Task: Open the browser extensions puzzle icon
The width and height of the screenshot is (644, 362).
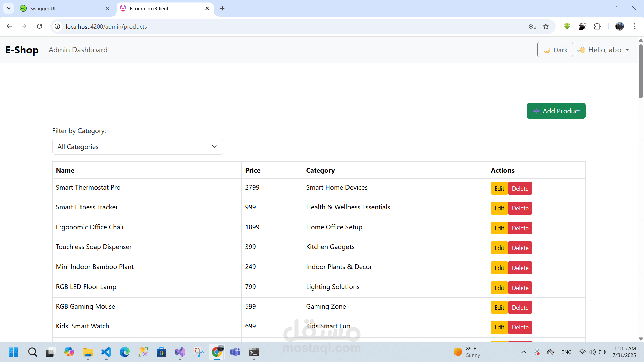Action: click(x=597, y=26)
